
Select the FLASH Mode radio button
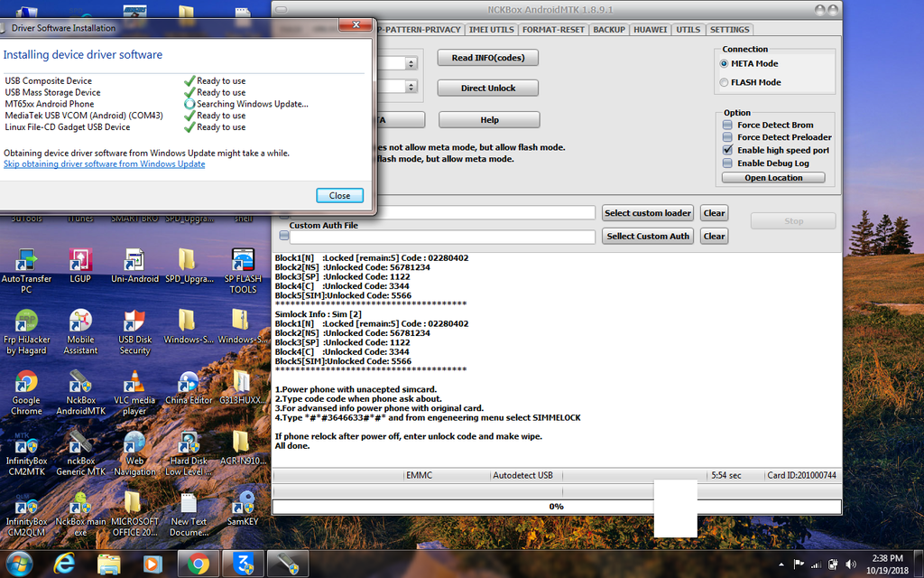tap(725, 82)
